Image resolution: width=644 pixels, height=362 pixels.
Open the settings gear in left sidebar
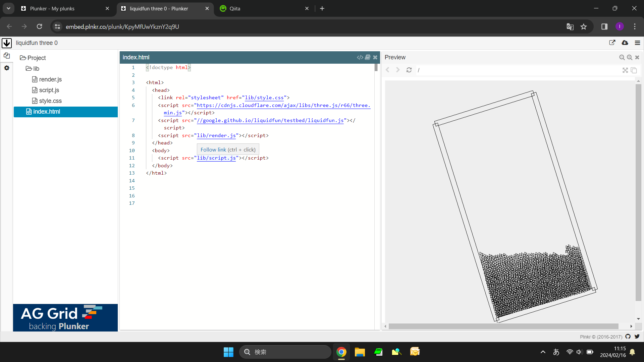click(x=7, y=68)
